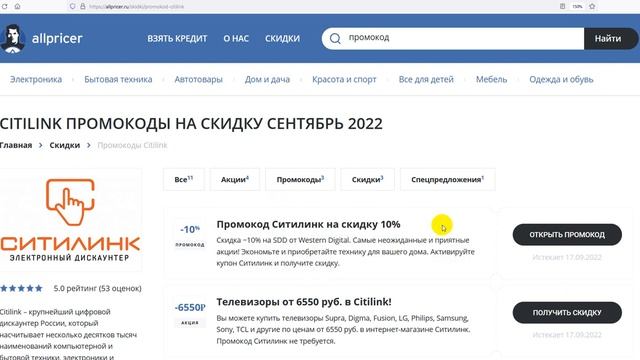Click title Телевизоры от 6550 руб. в Citilink!
640x360 pixels.
pos(304,302)
